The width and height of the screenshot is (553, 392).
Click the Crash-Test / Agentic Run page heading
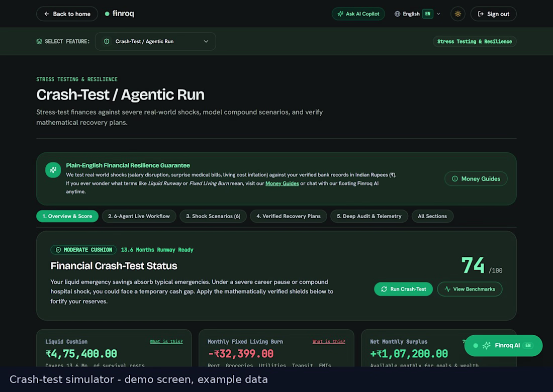coord(120,94)
